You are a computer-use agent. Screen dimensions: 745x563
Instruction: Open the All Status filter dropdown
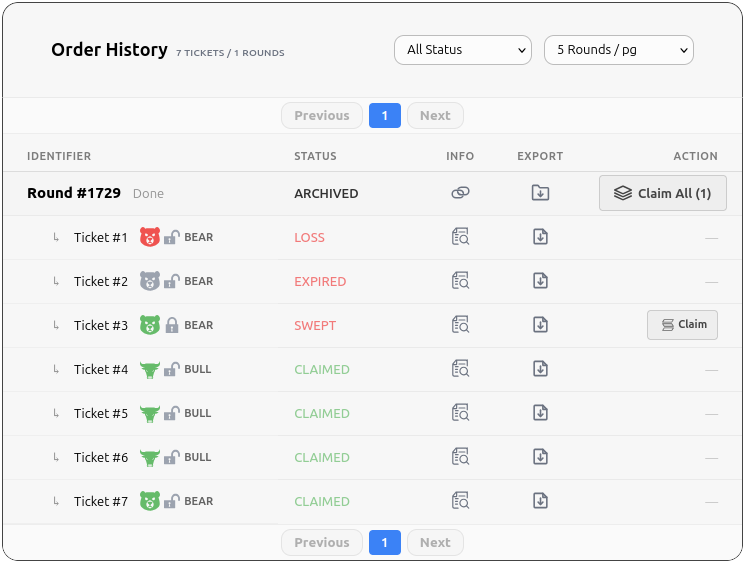coord(463,50)
